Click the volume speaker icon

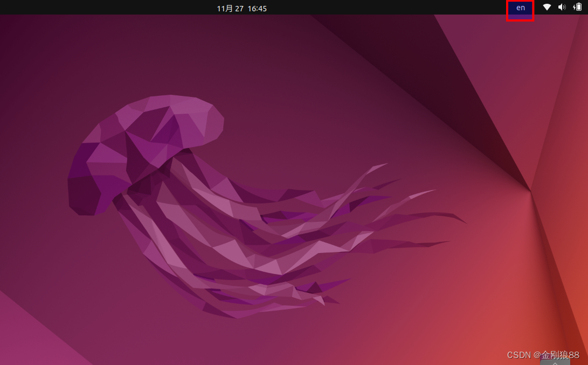point(562,7)
